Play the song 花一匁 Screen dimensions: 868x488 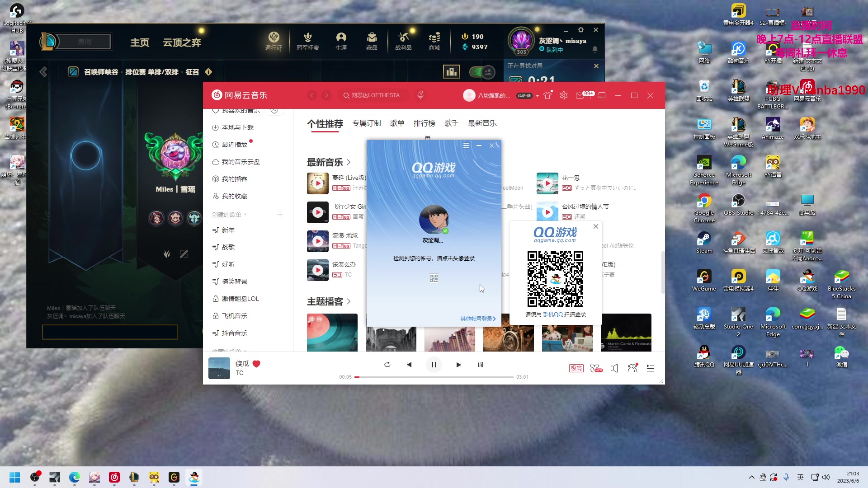(547, 183)
